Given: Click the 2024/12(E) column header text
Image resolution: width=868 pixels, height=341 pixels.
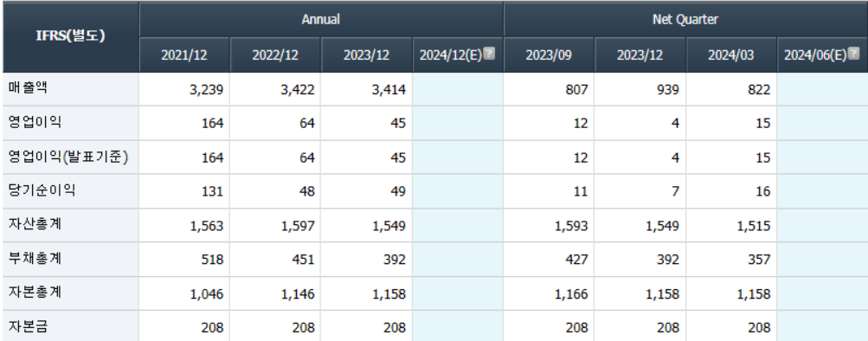Looking at the screenshot, I should (451, 55).
